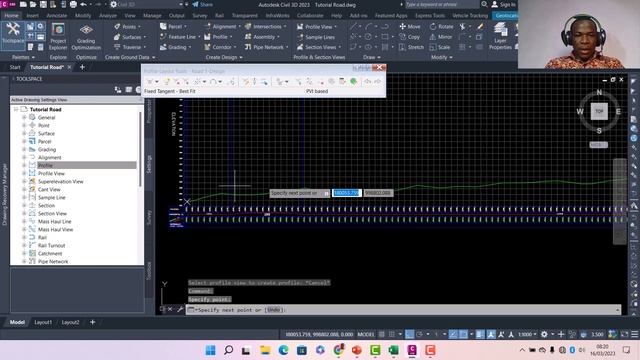Viewport: 640px width, 360px height.
Task: Click the navigation bar zoom slider on right
Action: click(x=620, y=201)
